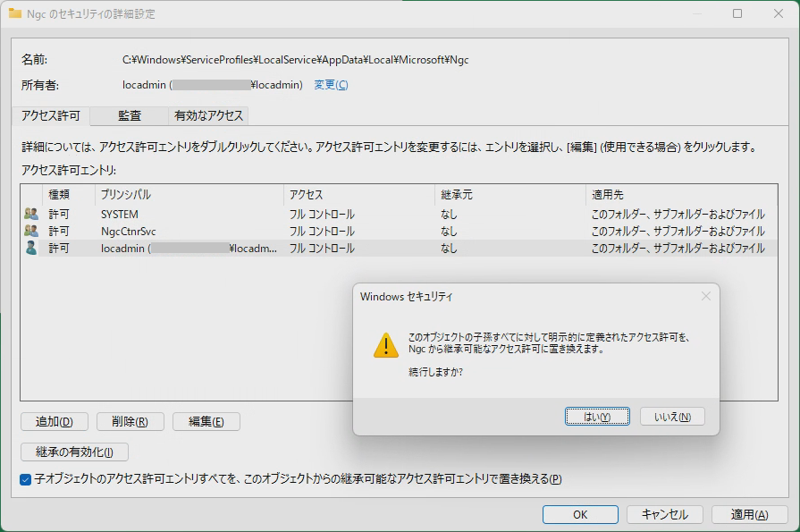
Task: Close the Ngc security settings window
Action: click(778, 13)
